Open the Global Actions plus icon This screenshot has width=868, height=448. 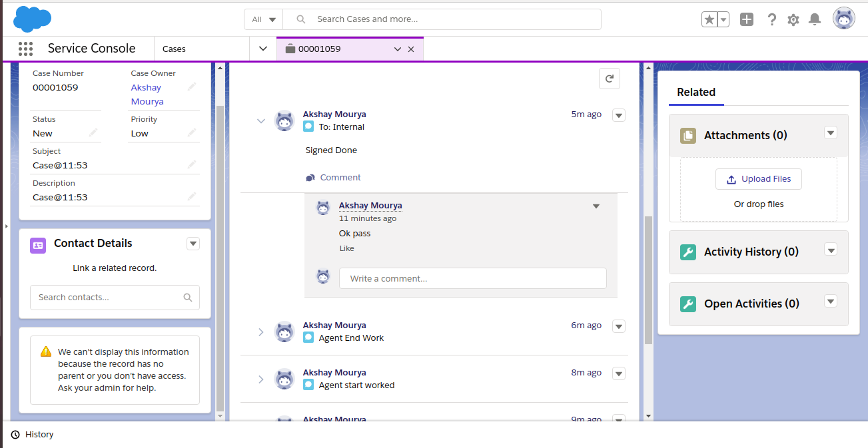pos(747,19)
